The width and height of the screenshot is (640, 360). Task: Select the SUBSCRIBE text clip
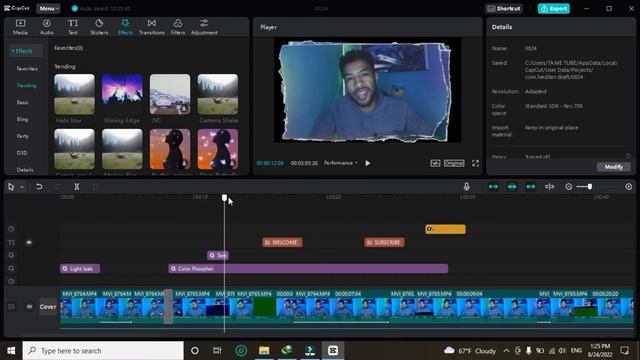(x=384, y=242)
